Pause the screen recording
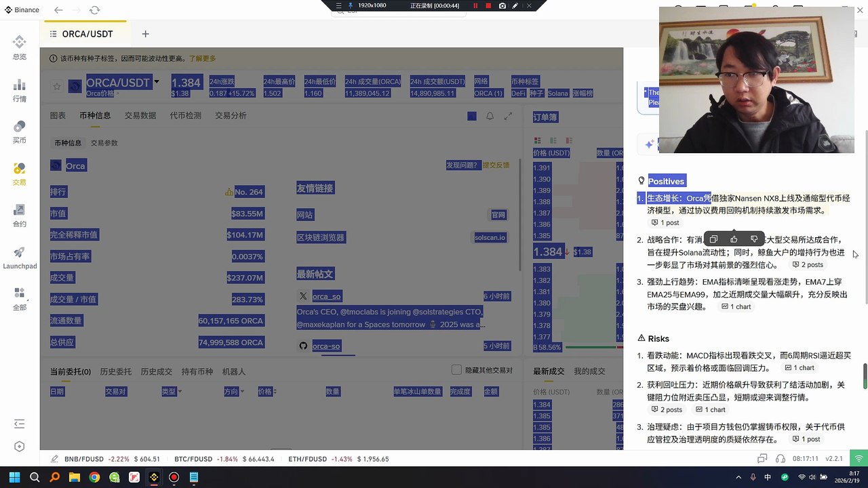Viewport: 868px width, 488px height. tap(475, 5)
